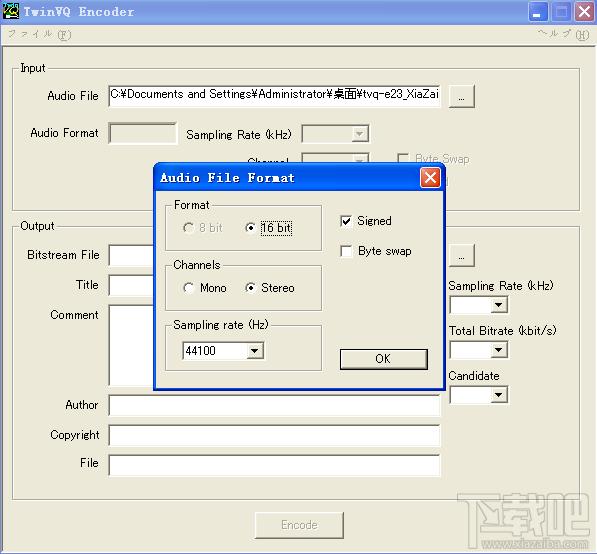Click the Title input field
Screen dimensions: 597x554
click(x=131, y=285)
